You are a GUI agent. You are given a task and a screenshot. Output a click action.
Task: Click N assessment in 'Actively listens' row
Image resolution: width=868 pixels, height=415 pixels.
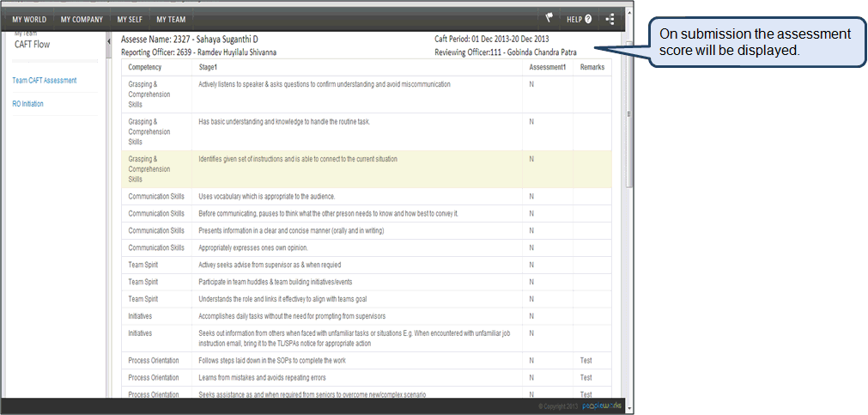531,84
